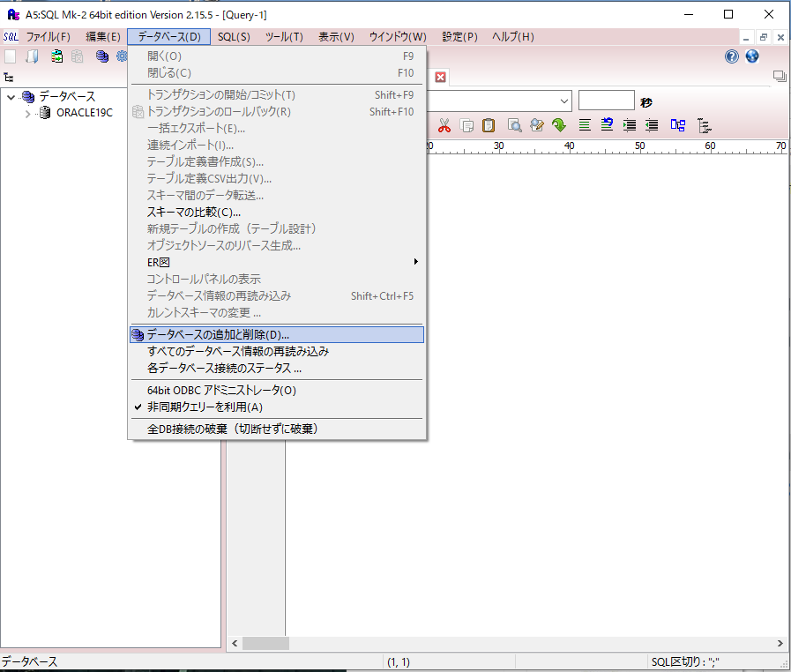Click the scissors cut icon in editor toolbar
The height and width of the screenshot is (672, 791).
pyautogui.click(x=444, y=125)
